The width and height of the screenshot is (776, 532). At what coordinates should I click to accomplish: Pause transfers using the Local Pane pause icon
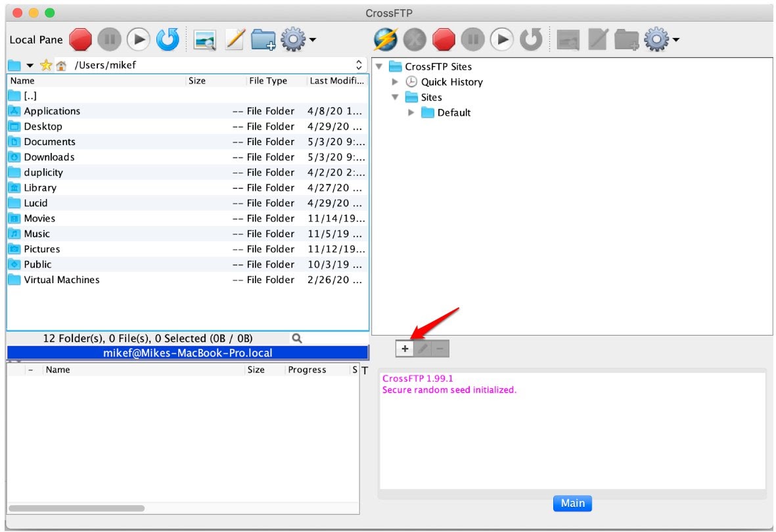tap(109, 39)
